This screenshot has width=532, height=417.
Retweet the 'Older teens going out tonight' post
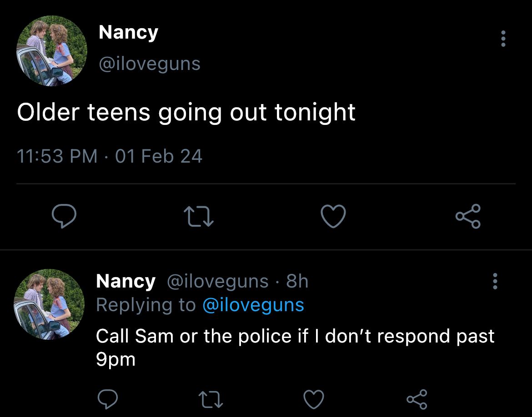pyautogui.click(x=199, y=217)
